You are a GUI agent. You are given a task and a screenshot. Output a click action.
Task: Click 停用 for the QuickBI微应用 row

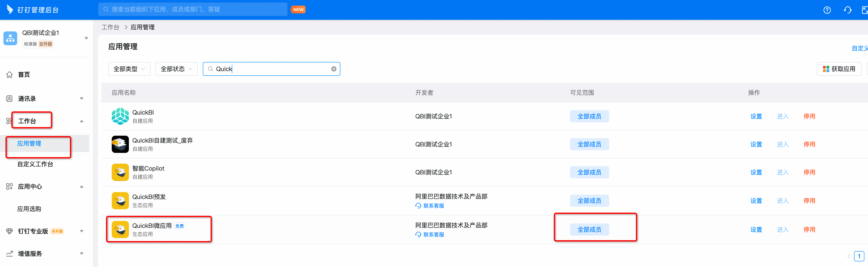pyautogui.click(x=809, y=230)
